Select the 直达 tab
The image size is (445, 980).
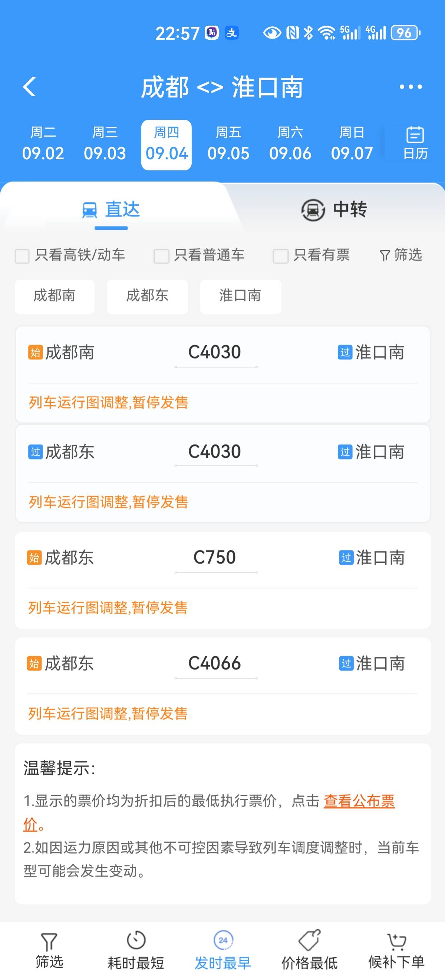click(x=111, y=210)
